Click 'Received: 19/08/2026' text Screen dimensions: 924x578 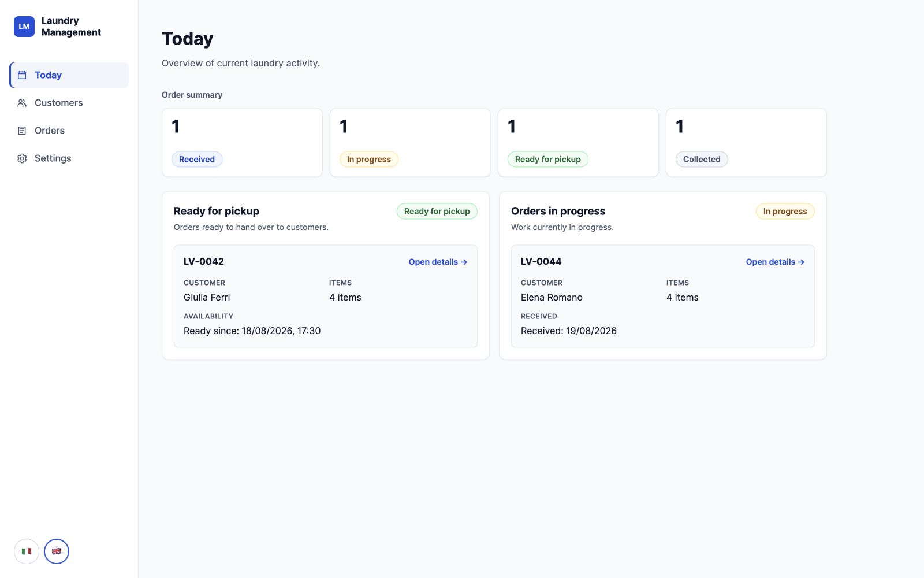pos(569,331)
